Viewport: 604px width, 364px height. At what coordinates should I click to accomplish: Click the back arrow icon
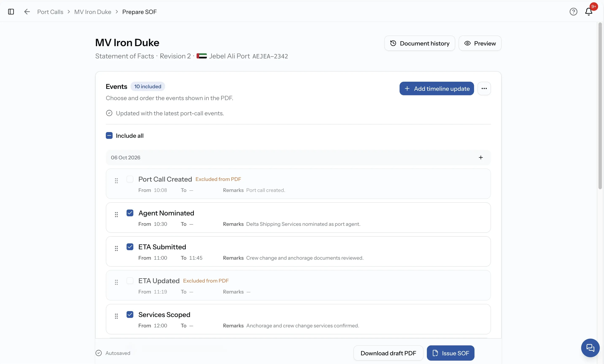pos(27,12)
